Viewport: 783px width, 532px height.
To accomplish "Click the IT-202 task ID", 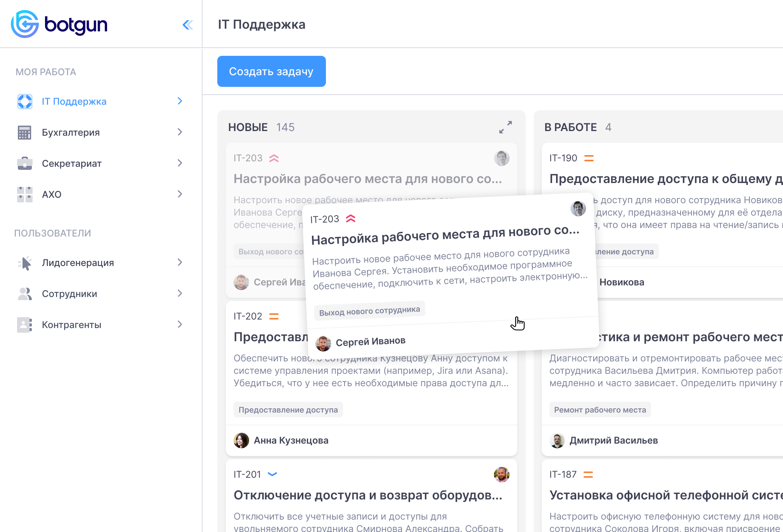I will pyautogui.click(x=248, y=316).
